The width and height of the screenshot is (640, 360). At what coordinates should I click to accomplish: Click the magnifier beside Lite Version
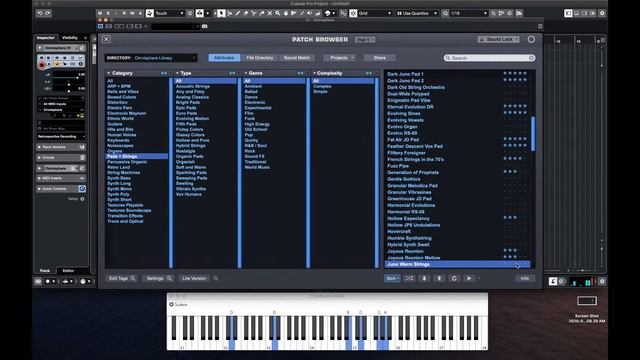216,278
